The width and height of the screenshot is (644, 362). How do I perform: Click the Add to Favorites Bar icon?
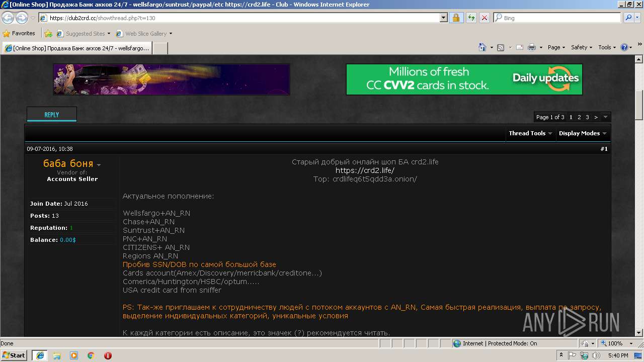48,34
